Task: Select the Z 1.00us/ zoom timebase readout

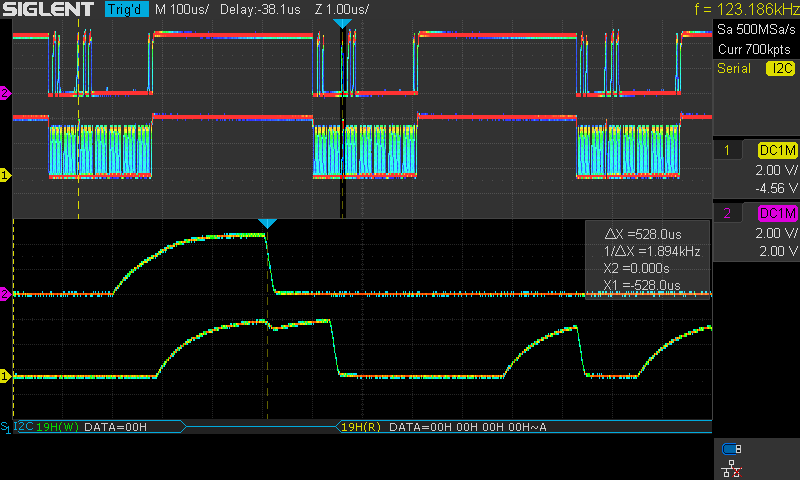Action: [341, 9]
